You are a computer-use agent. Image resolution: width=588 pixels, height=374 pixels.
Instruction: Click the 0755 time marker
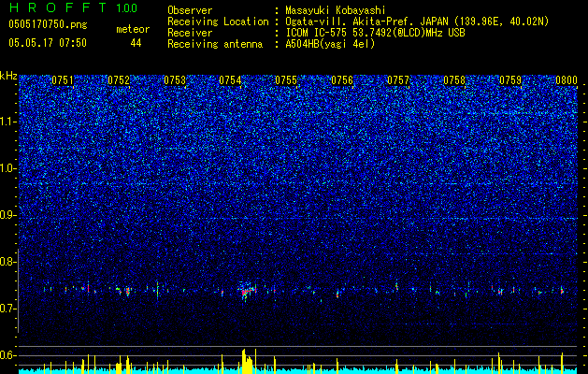point(286,80)
